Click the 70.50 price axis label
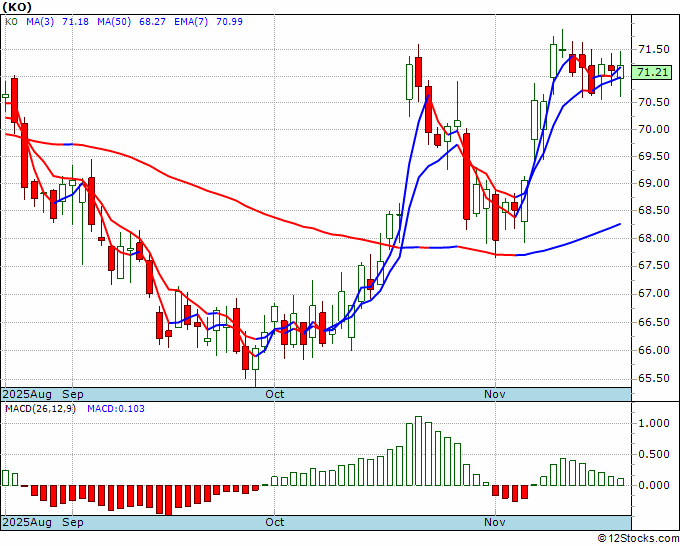Image resolution: width=680 pixels, height=546 pixels. coord(653,102)
